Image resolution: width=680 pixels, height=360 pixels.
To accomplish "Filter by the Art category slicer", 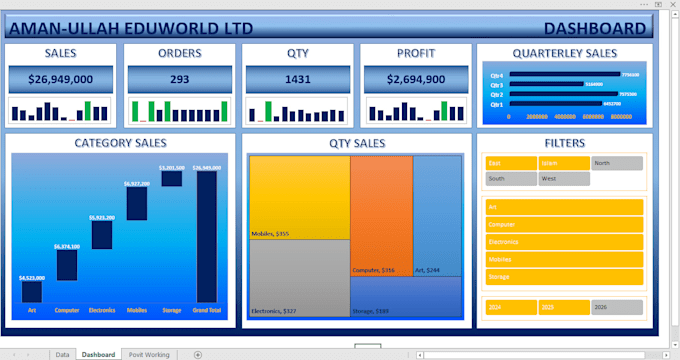I will [x=564, y=207].
